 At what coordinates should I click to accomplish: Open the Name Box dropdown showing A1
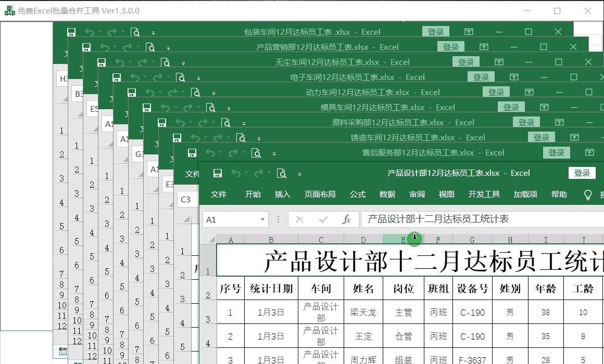[262, 219]
